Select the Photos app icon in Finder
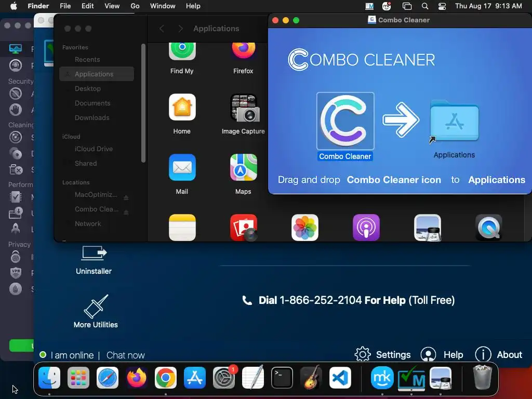The height and width of the screenshot is (399, 532). pyautogui.click(x=304, y=228)
